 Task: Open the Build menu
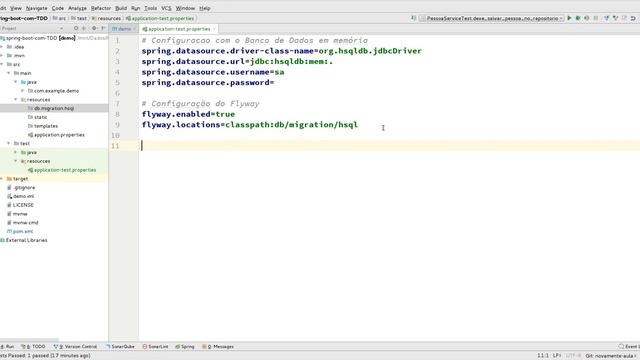pos(121,8)
